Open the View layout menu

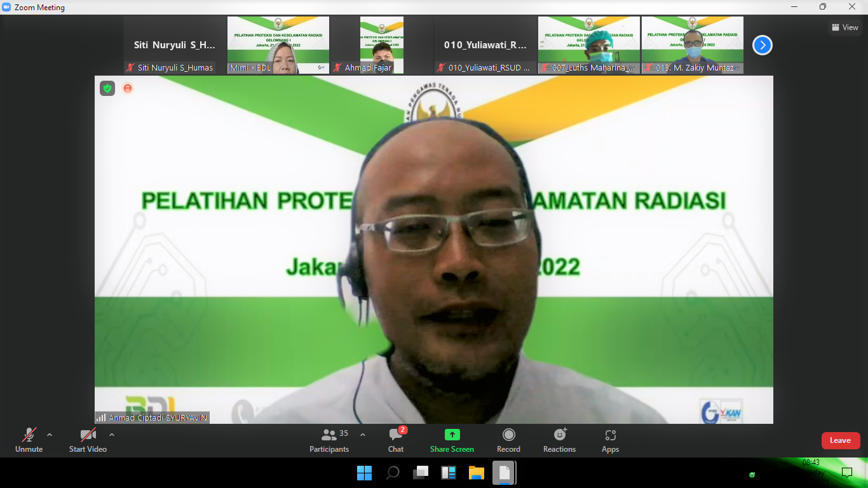tap(845, 27)
